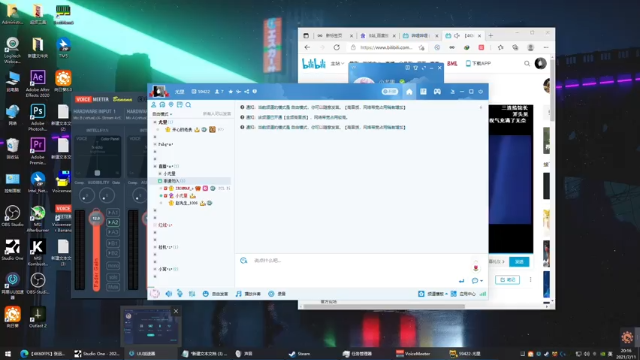Click the download APP link on bilibili header
Viewport: 640px width, 360px height.
point(478,64)
